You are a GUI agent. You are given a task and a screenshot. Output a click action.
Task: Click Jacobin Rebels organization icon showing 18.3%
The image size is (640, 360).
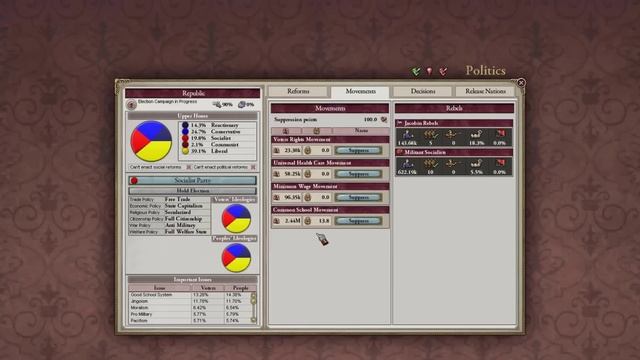pyautogui.click(x=476, y=134)
